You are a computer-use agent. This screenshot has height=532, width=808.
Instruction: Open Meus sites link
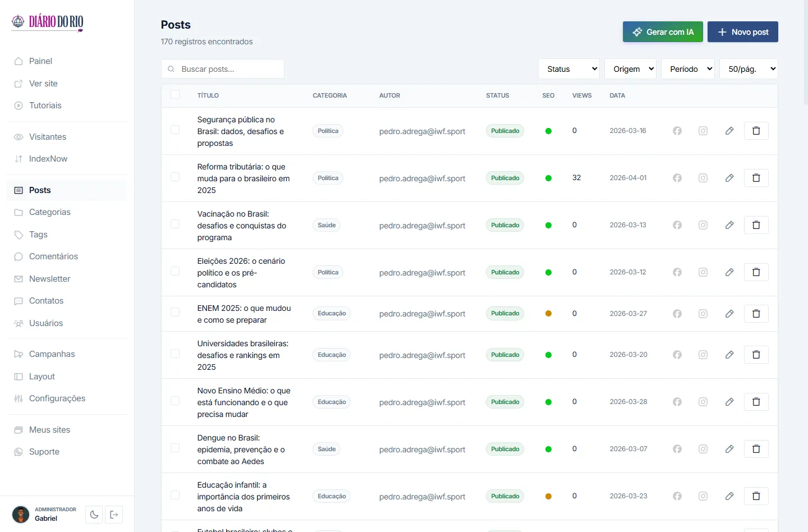(67, 430)
